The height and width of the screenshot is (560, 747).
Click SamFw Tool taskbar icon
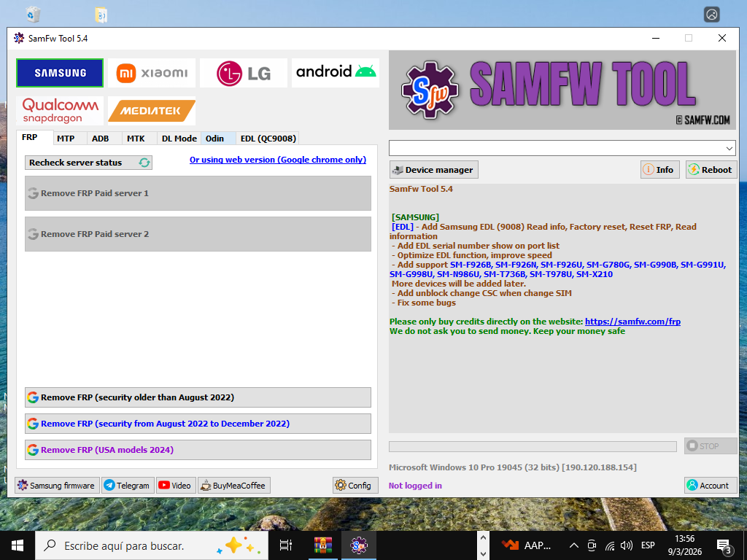(358, 545)
